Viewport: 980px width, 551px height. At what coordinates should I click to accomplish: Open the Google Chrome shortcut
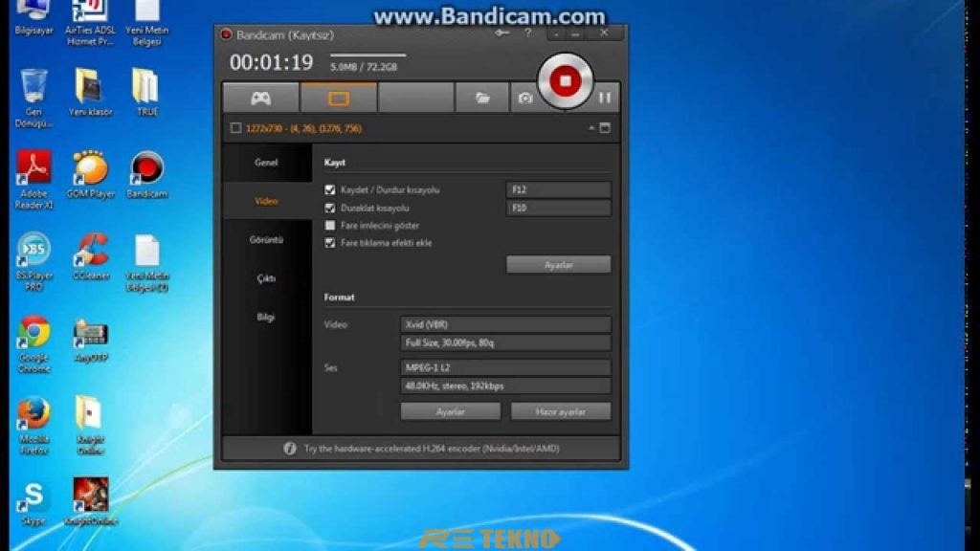pos(33,343)
